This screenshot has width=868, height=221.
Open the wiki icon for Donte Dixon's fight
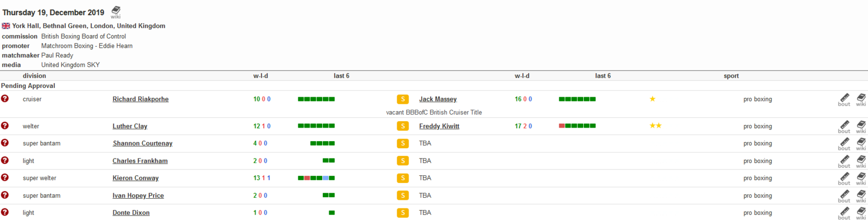point(861,213)
